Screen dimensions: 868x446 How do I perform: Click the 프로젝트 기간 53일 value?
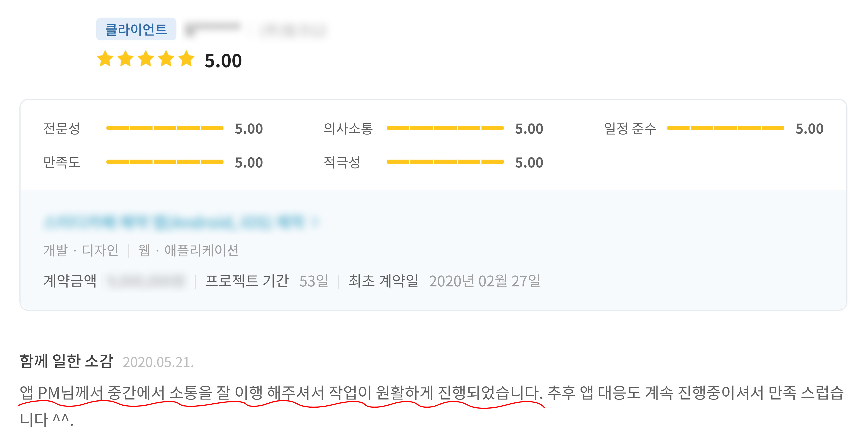coord(314,281)
